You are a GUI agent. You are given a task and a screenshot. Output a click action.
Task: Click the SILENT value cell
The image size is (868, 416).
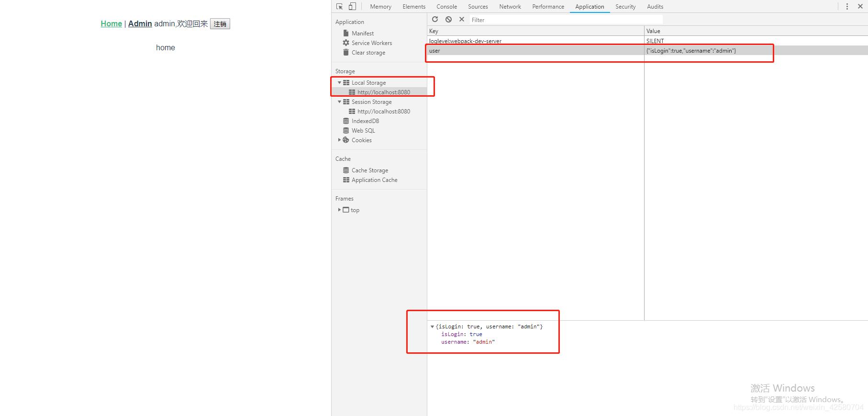point(756,41)
